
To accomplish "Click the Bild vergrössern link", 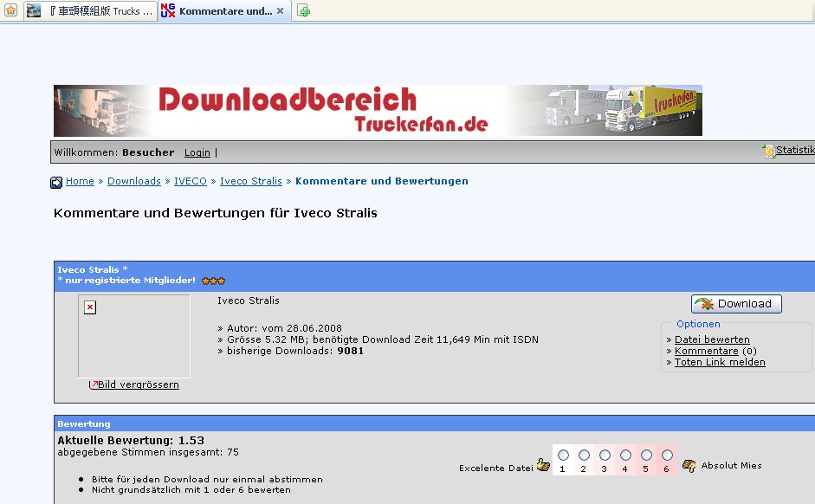I will [139, 384].
